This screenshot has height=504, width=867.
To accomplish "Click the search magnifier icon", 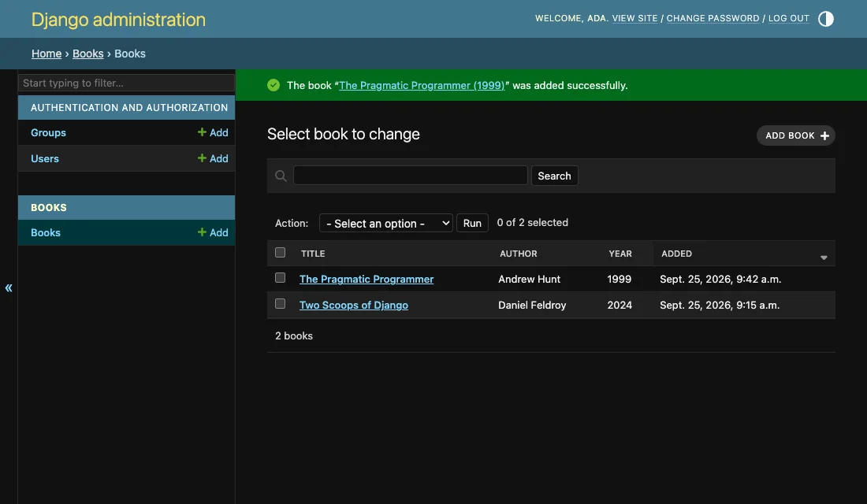I will point(281,176).
